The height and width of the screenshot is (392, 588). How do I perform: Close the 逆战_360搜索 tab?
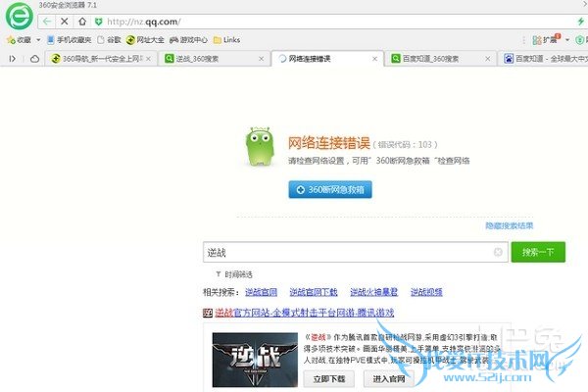(262, 59)
